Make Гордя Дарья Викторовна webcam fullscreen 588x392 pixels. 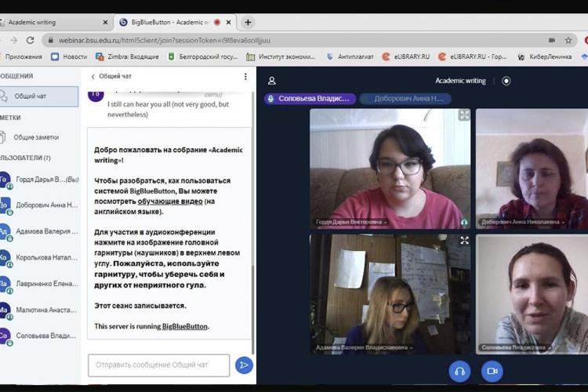click(x=464, y=115)
